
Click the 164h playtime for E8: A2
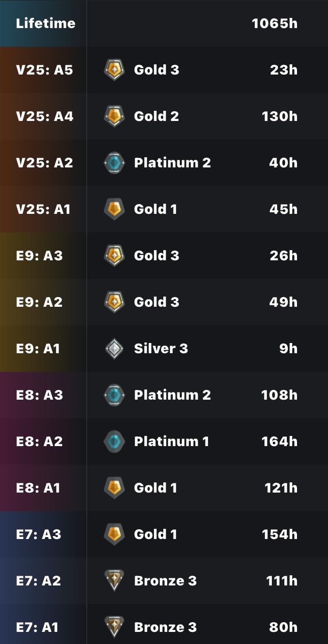coord(280,441)
